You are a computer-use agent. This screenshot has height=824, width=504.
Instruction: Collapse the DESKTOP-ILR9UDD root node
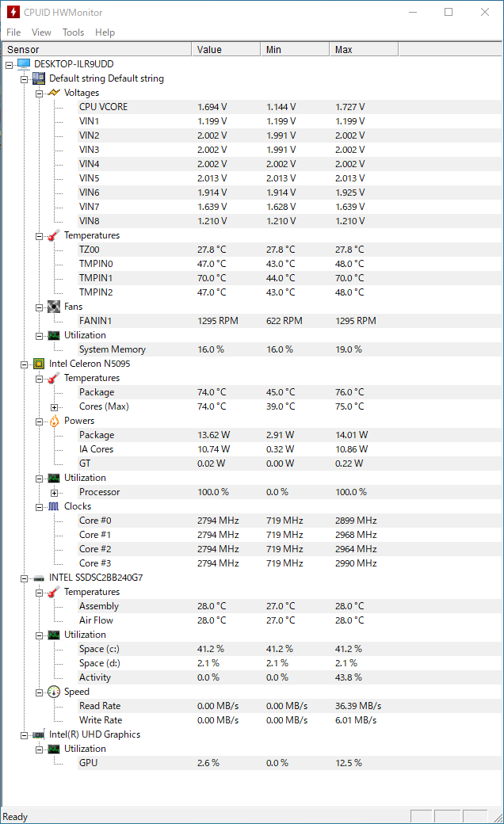9,65
